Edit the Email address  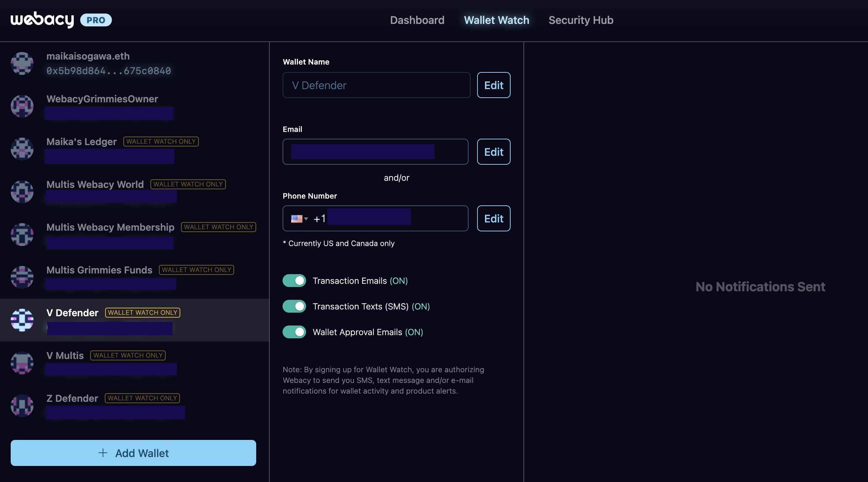(494, 152)
